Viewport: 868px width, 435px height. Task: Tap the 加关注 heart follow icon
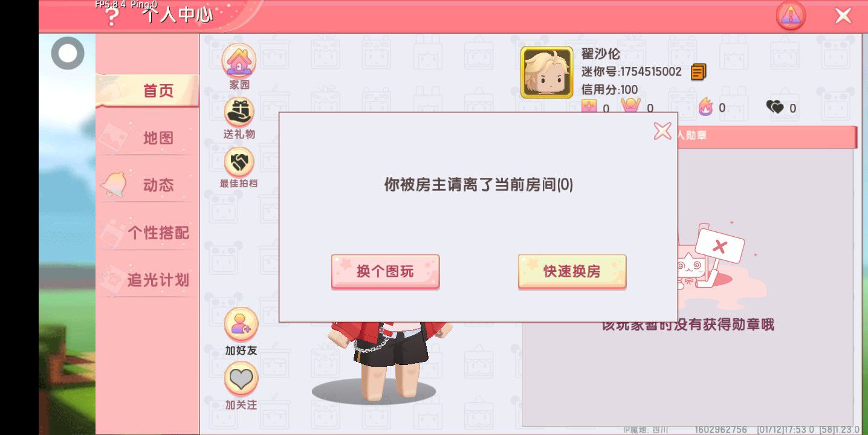[x=241, y=379]
